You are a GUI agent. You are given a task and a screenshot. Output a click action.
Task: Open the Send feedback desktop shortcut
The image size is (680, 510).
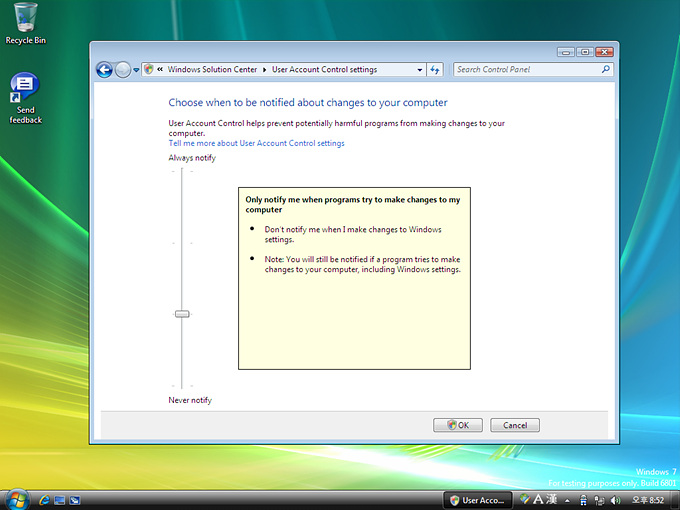25,98
